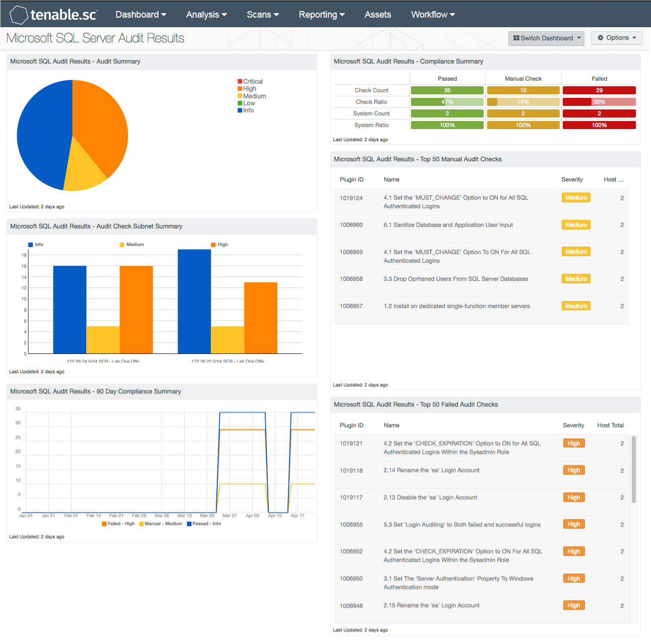651x644 pixels.
Task: Click the Medium legend swatch in Audit Summary
Action: point(240,96)
